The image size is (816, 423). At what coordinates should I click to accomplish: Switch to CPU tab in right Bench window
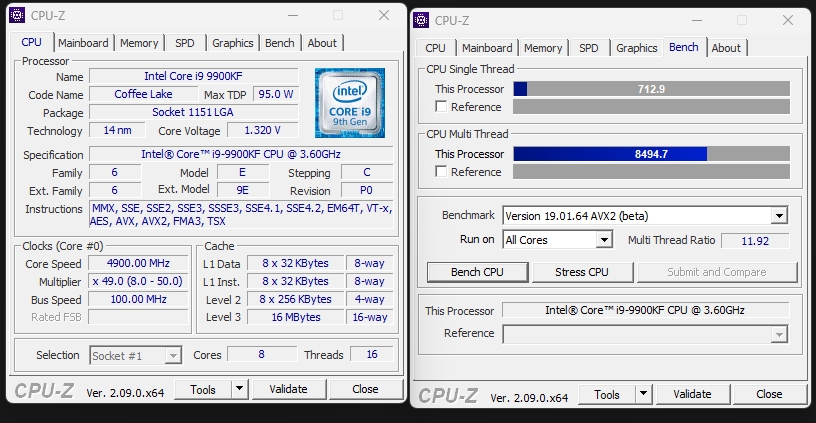(436, 48)
